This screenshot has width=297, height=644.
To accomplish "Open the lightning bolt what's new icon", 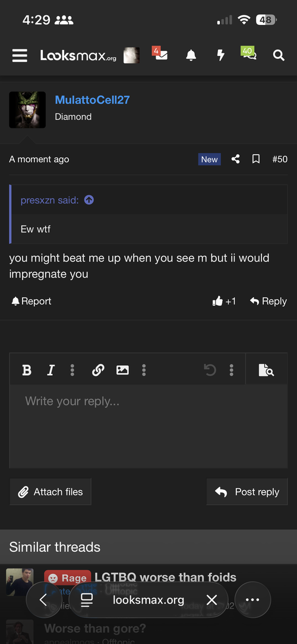I will tap(221, 55).
